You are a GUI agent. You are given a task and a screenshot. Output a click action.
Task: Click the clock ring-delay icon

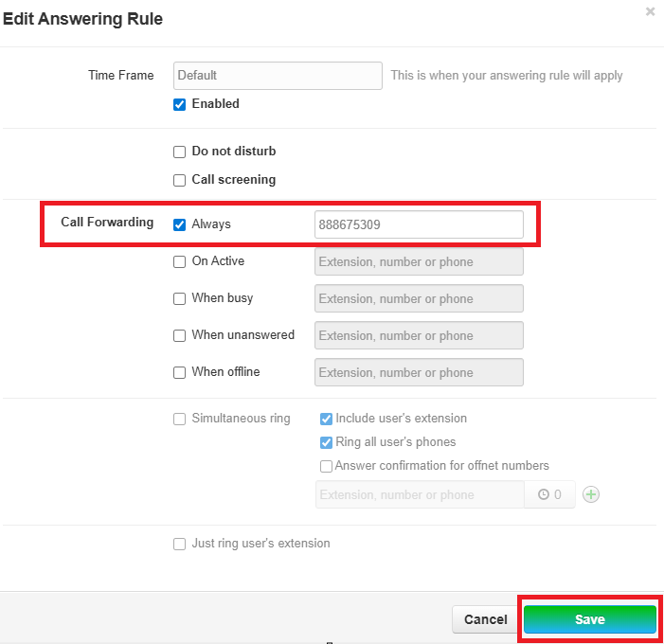(x=544, y=494)
